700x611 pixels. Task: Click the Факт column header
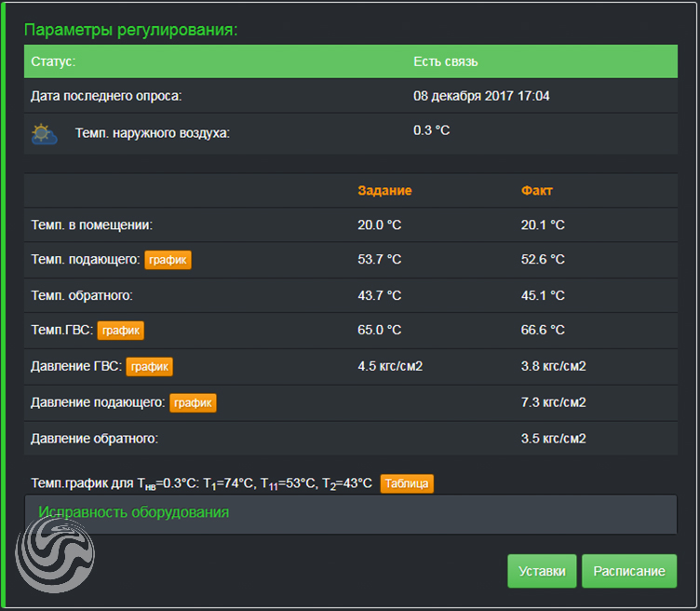point(536,191)
